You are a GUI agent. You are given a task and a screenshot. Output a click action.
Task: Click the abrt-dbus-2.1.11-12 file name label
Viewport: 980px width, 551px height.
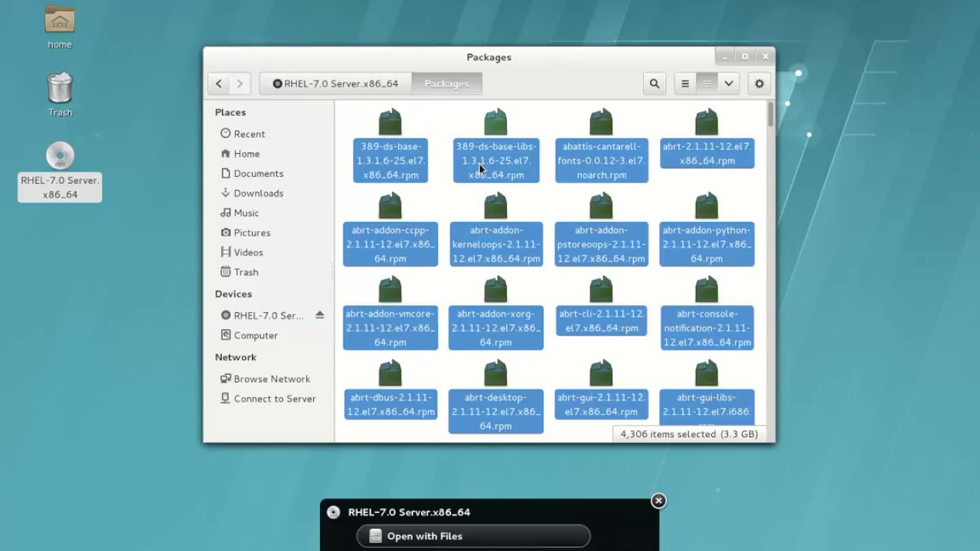point(390,404)
